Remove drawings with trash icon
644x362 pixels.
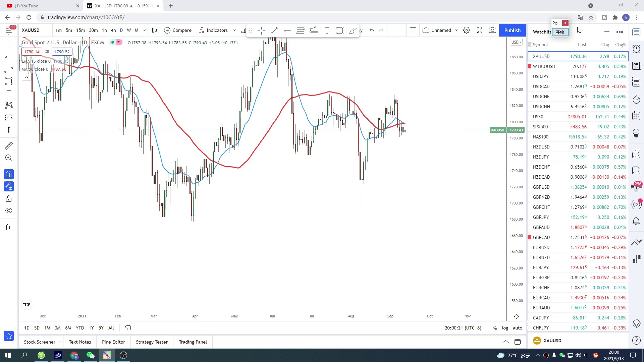(9, 227)
